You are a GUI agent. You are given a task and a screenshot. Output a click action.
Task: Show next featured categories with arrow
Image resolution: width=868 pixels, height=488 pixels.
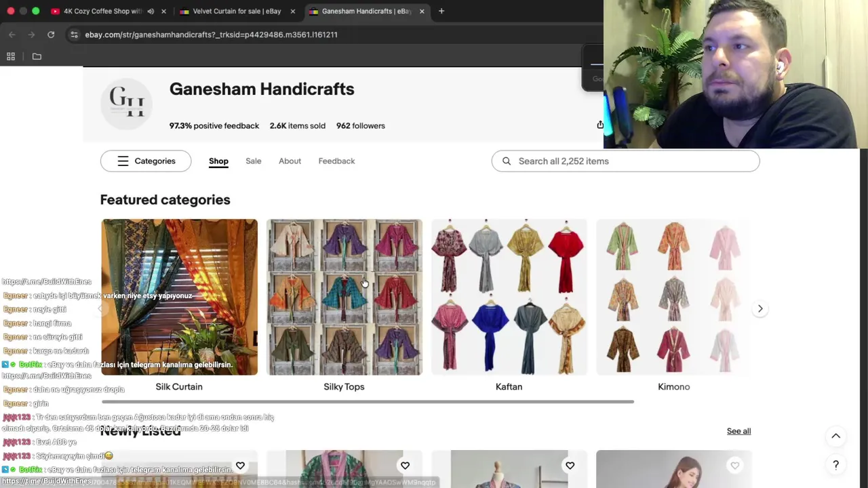[x=760, y=308]
